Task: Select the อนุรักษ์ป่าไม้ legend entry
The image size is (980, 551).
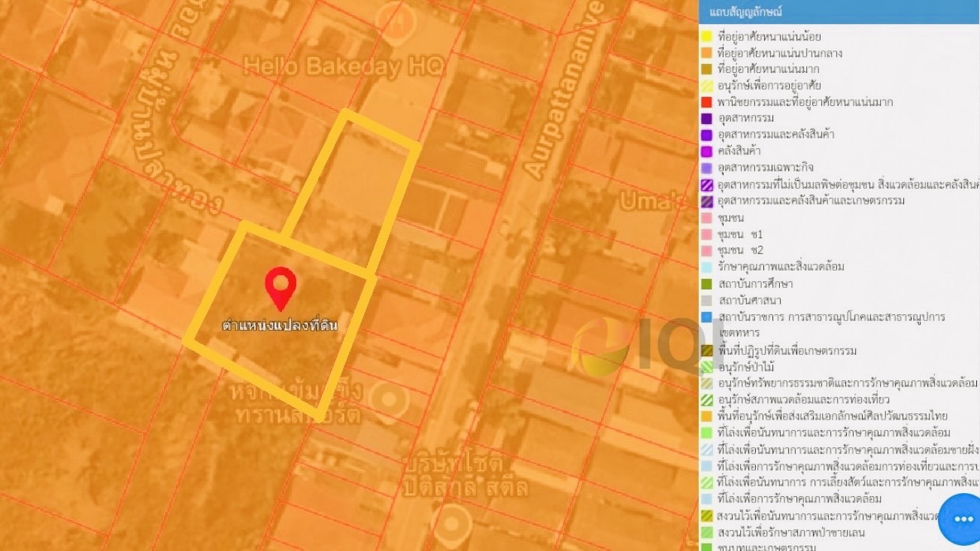Action: tap(745, 367)
